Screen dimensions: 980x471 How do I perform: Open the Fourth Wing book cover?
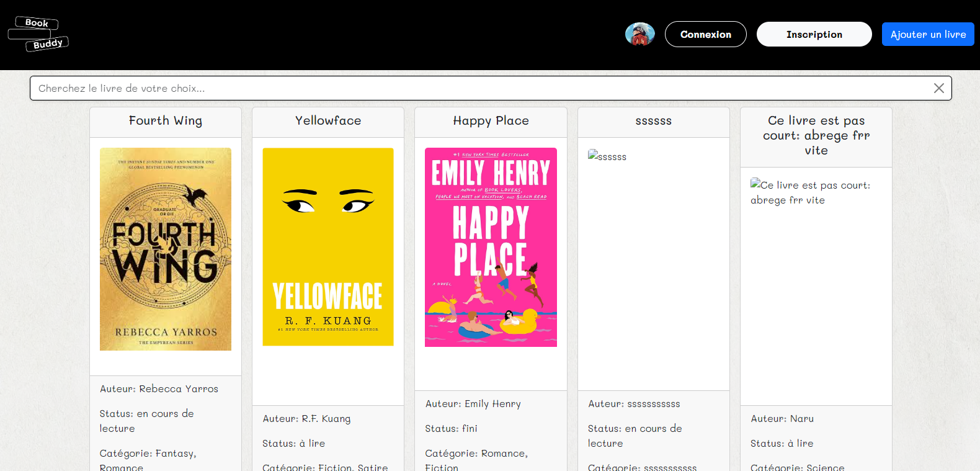click(166, 249)
